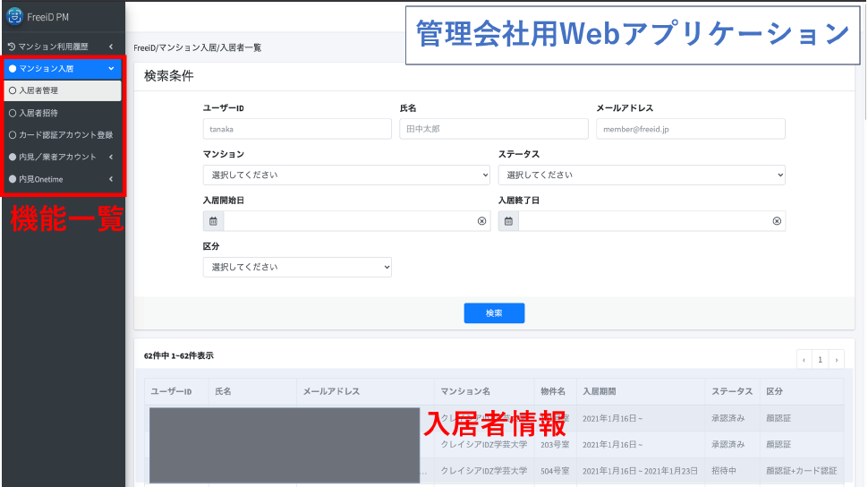Go to the previous results page

(804, 360)
